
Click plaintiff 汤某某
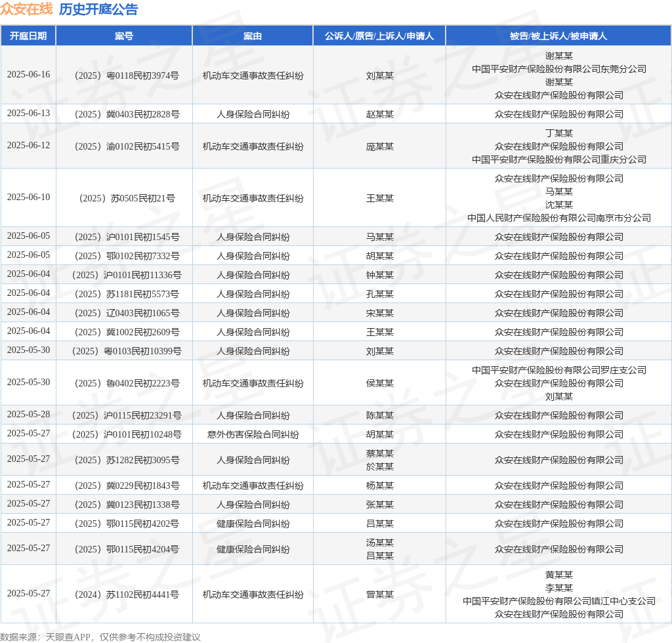point(380,543)
